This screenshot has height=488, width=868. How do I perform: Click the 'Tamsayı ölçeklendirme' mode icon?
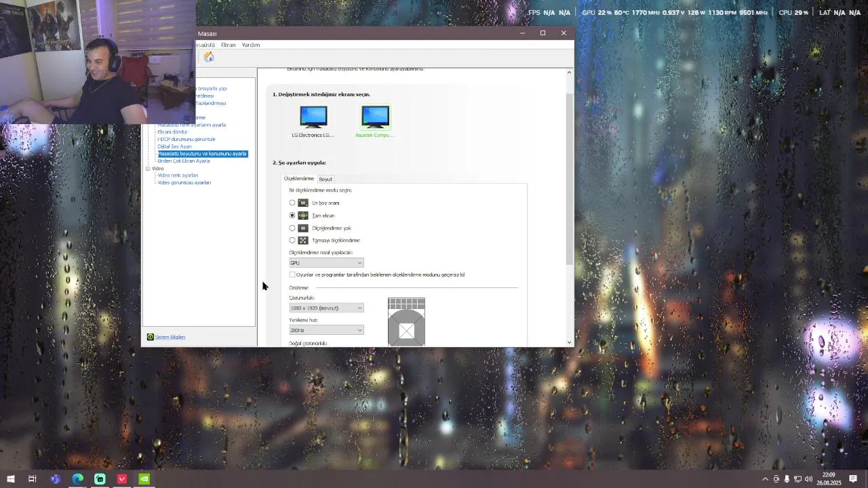tap(303, 240)
